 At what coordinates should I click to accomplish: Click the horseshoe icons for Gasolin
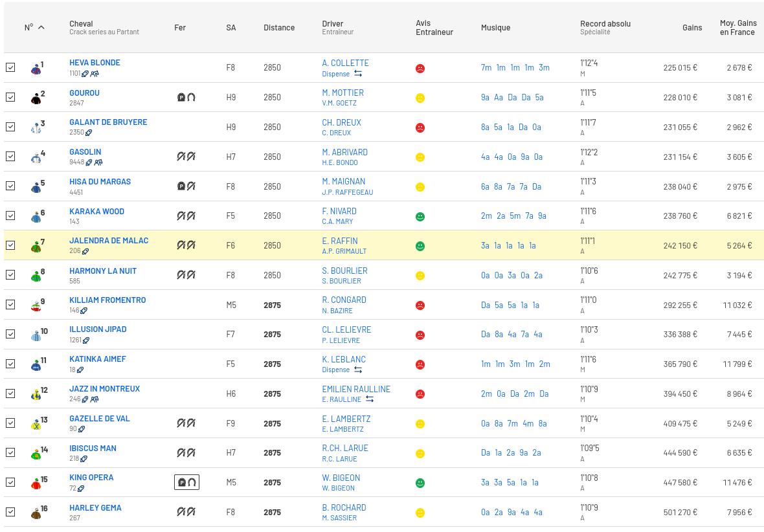[x=186, y=157]
